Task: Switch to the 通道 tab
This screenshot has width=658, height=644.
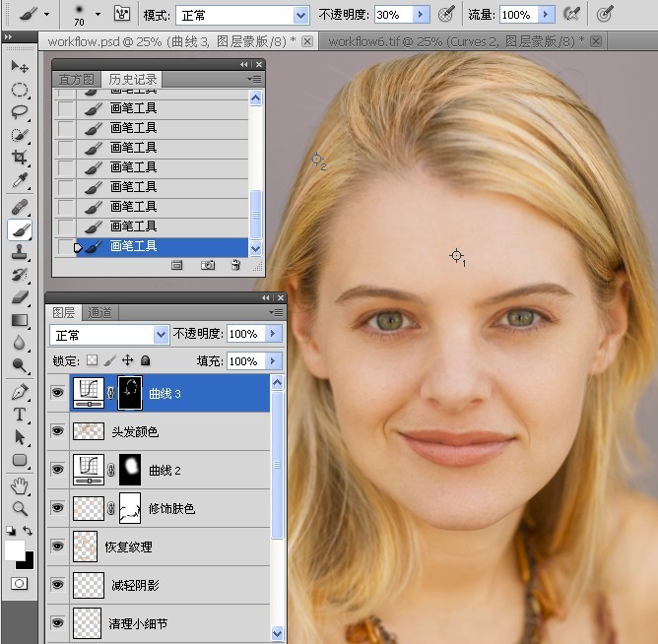Action: pyautogui.click(x=99, y=312)
